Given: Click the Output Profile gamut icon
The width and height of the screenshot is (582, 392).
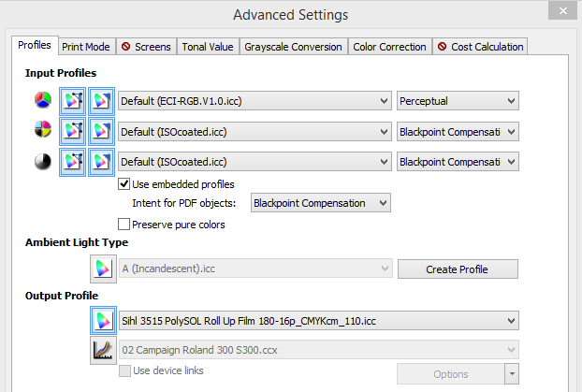Looking at the screenshot, I should [101, 321].
